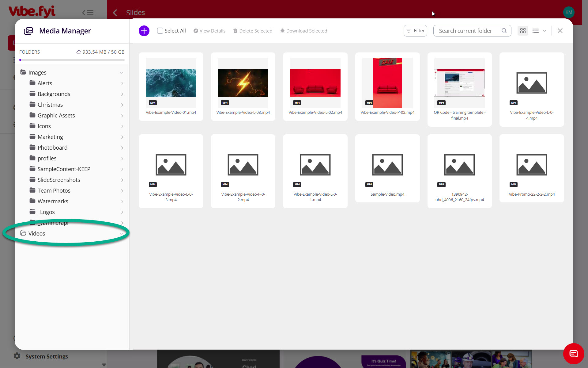Collapse the Videos folder chevron

[x=121, y=234]
